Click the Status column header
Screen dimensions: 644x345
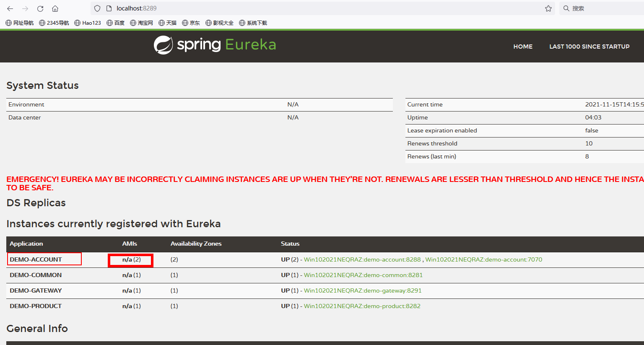pos(290,244)
